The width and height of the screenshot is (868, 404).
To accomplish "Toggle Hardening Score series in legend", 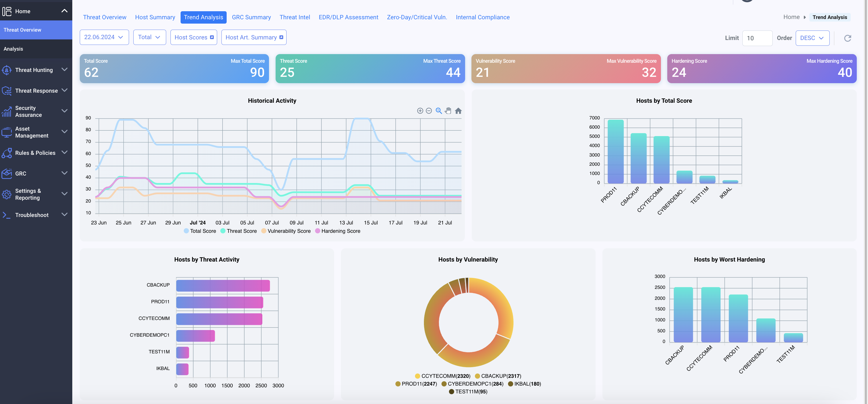I will tap(338, 231).
